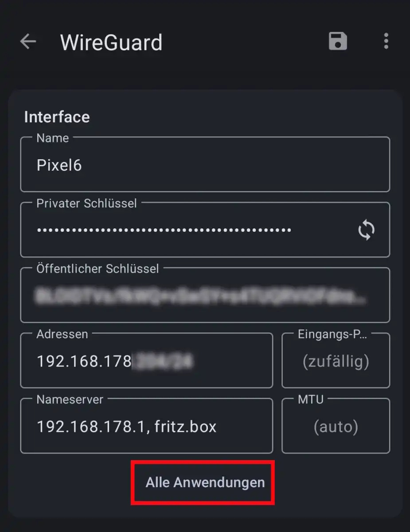The width and height of the screenshot is (410, 532).
Task: Click the MTU field showing (auto)
Action: [x=336, y=427]
